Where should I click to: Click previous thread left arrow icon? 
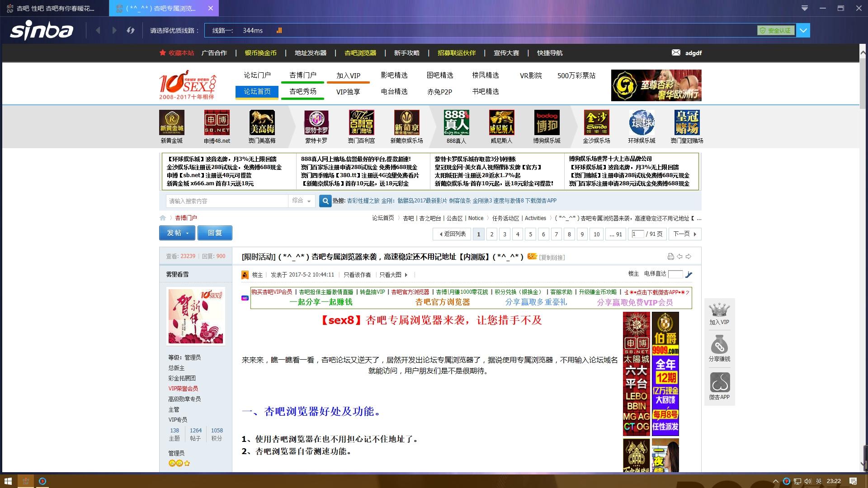coord(679,257)
